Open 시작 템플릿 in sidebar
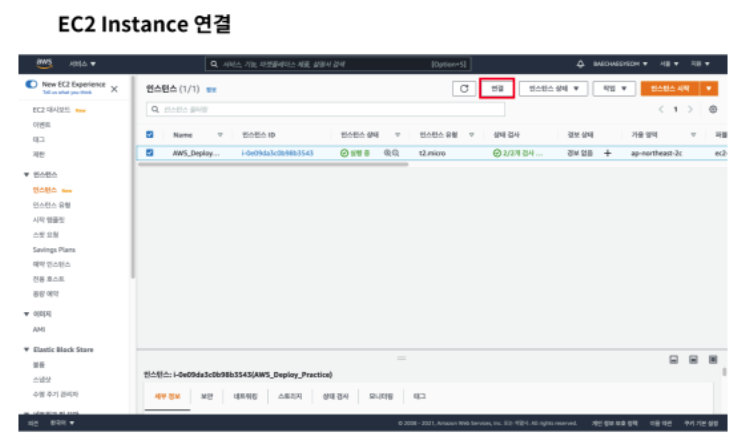This screenshot has width=744, height=447. [x=48, y=220]
